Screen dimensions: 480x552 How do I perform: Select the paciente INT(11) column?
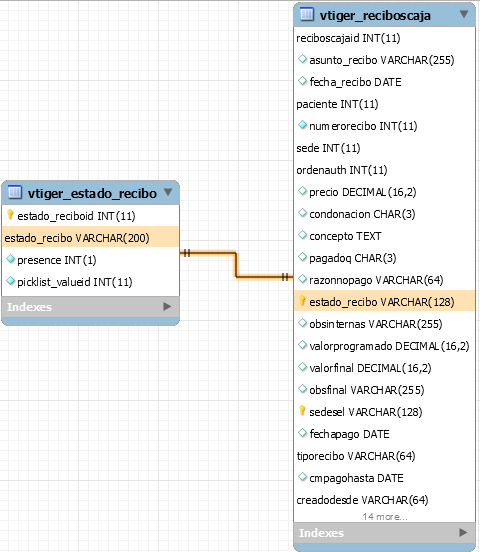(x=385, y=104)
